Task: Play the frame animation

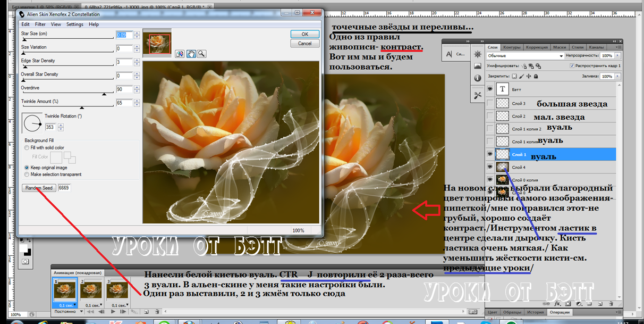Action: point(113,312)
